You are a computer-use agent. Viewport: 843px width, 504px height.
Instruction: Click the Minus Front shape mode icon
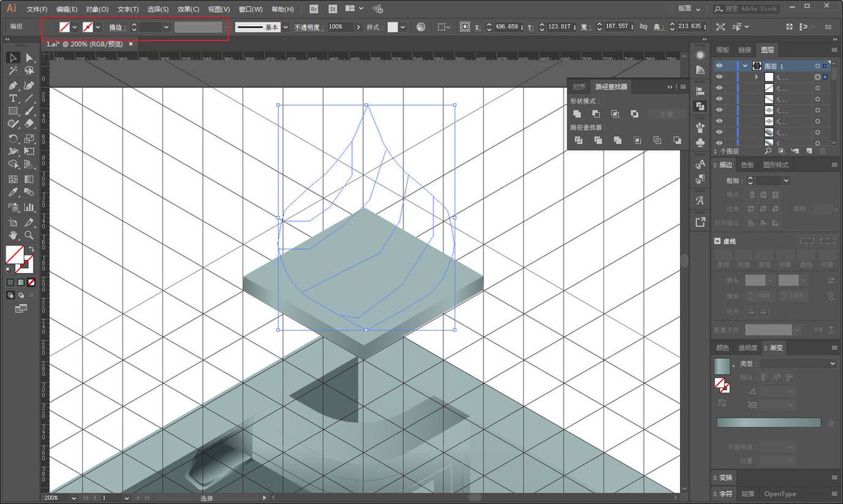[596, 114]
